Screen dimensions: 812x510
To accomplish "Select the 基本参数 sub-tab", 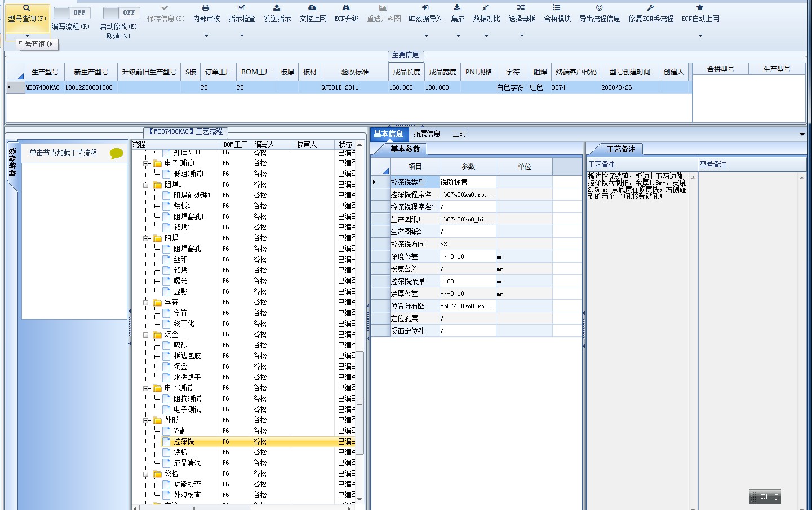I will point(405,149).
